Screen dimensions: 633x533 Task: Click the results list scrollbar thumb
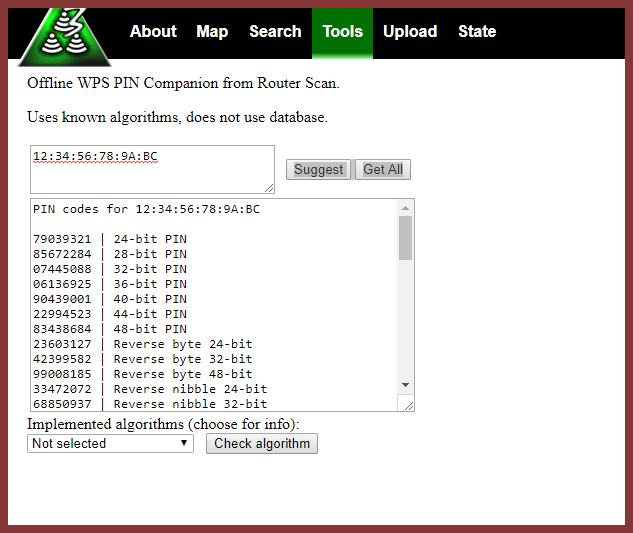pos(405,238)
